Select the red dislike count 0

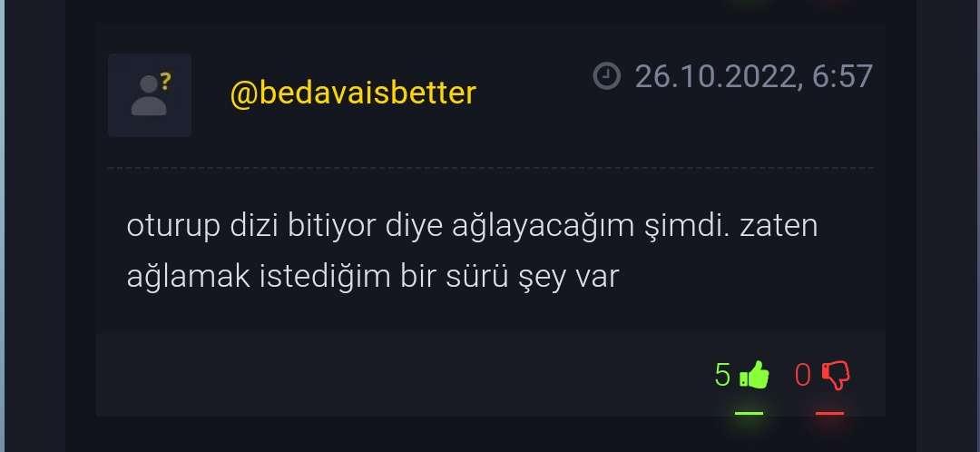(x=802, y=376)
